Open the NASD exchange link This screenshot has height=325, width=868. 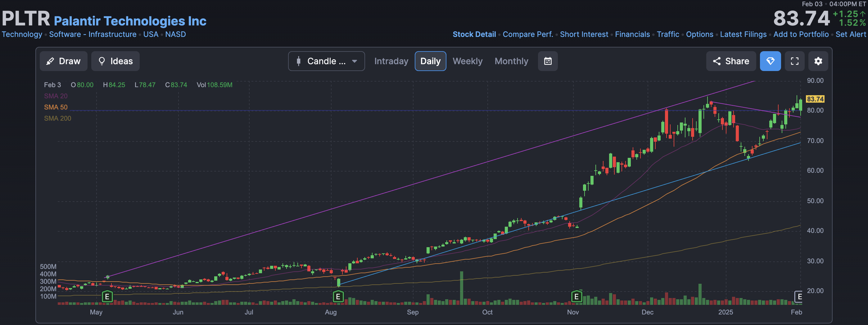tap(175, 34)
